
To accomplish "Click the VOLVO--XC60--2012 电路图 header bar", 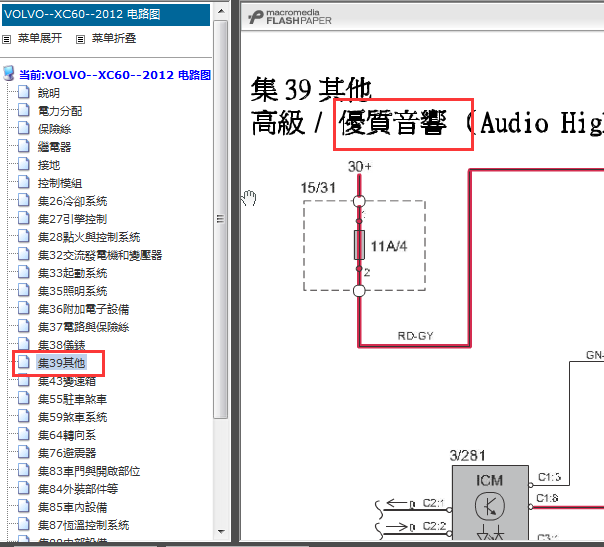I will pos(106,15).
